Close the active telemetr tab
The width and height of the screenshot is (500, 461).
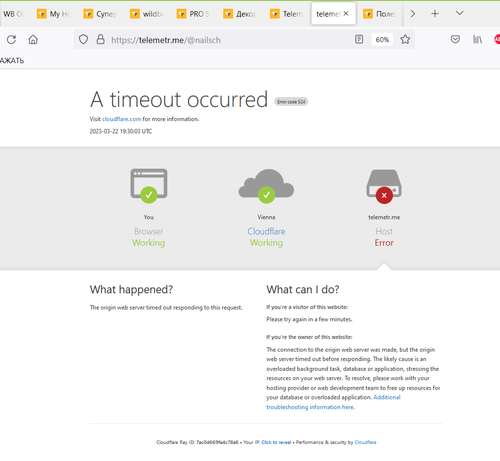(x=346, y=14)
